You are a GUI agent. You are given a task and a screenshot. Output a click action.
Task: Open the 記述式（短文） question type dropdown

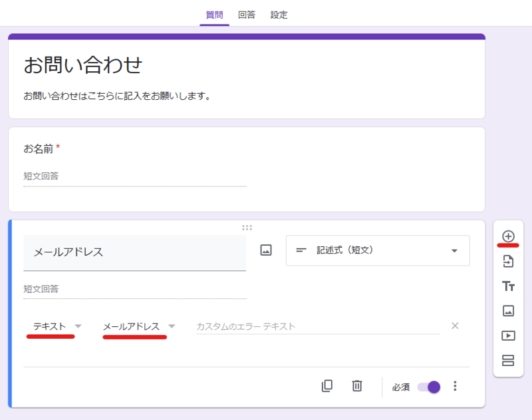click(x=377, y=250)
